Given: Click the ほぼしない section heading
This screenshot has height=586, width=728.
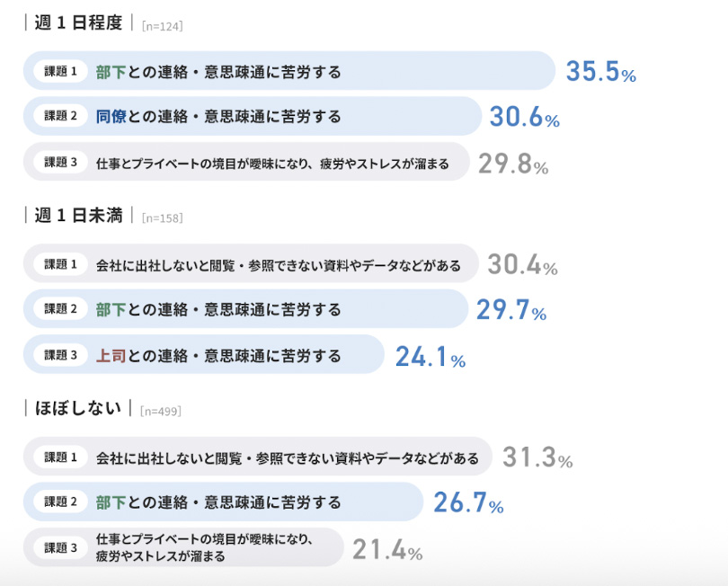Looking at the screenshot, I should (x=77, y=409).
